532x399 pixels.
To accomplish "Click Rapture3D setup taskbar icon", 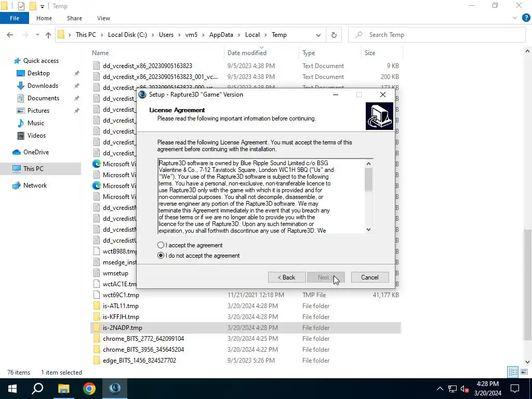I will click(115, 389).
